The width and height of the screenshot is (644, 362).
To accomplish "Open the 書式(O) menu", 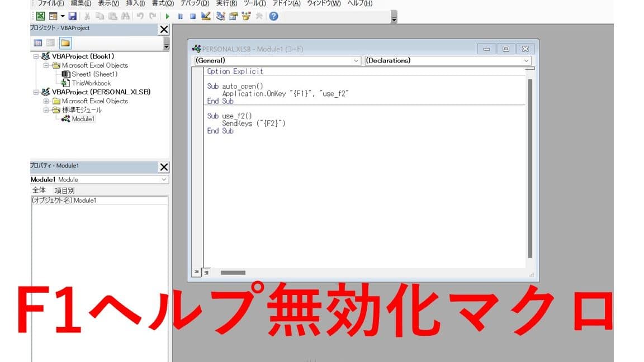I will coord(163,3).
